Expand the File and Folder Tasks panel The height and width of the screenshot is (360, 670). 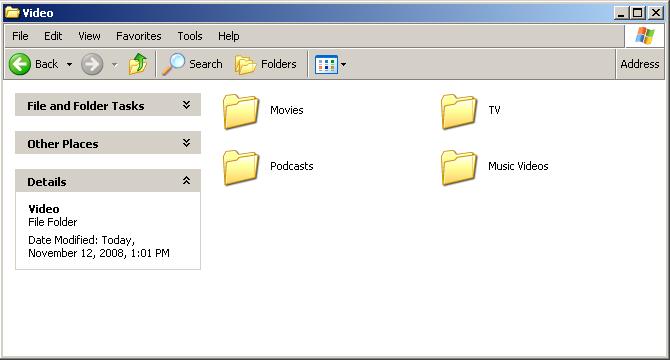point(186,105)
